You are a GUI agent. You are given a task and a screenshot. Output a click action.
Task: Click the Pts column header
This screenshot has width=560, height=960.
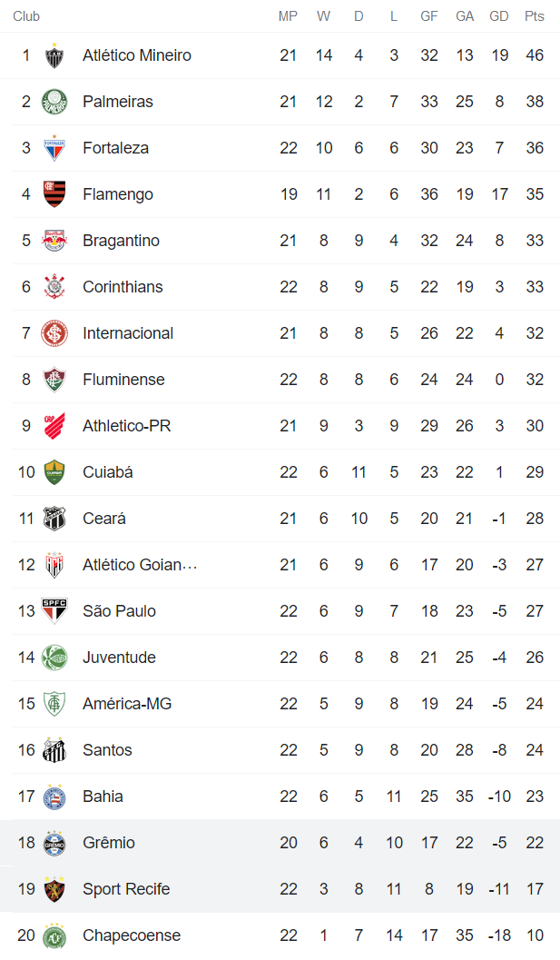pos(535,16)
